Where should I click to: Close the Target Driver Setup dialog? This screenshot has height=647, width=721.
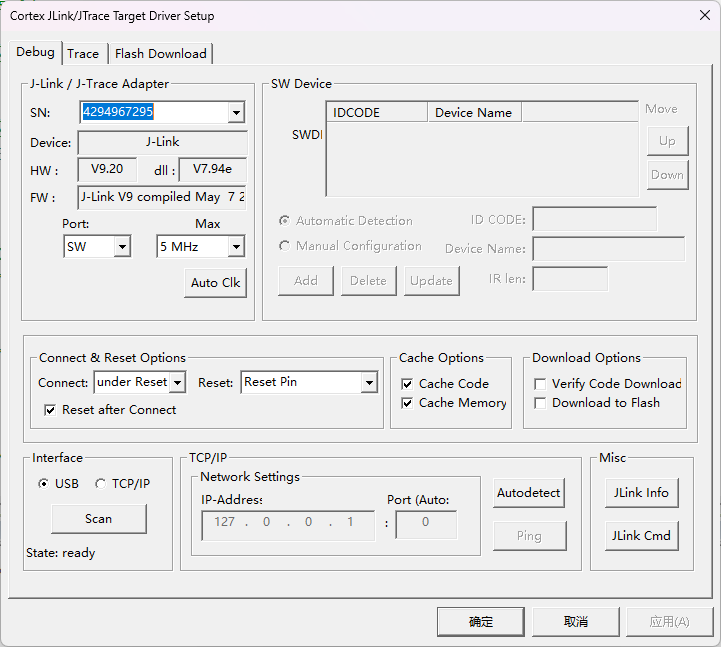[704, 15]
